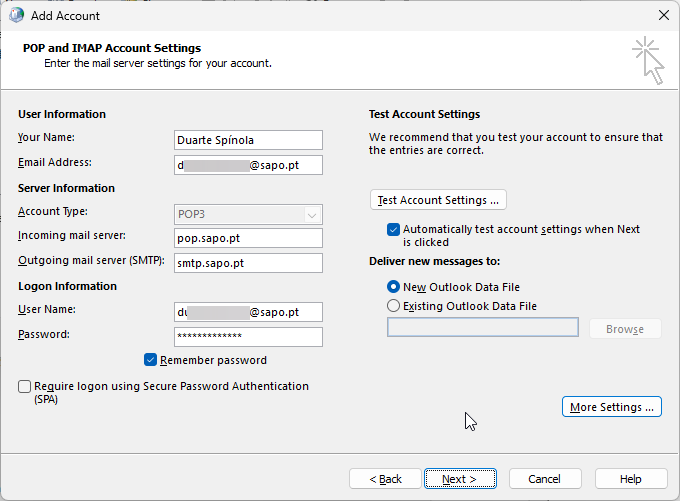
Task: Open More Settings dialog
Action: 612,407
